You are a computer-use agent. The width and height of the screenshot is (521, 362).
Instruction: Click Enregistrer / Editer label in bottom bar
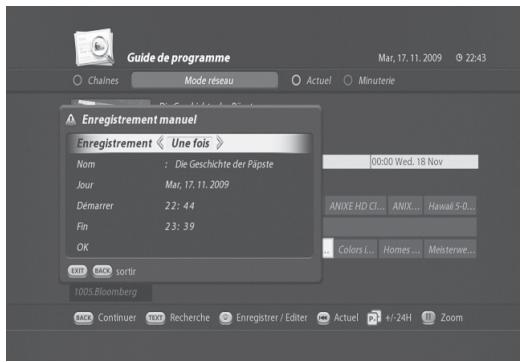click(272, 318)
